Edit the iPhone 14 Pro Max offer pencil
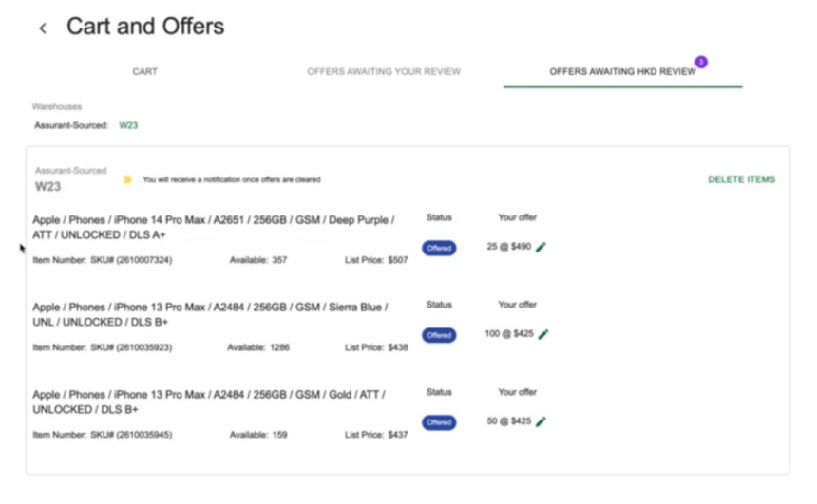The height and width of the screenshot is (504, 817). pyautogui.click(x=541, y=247)
